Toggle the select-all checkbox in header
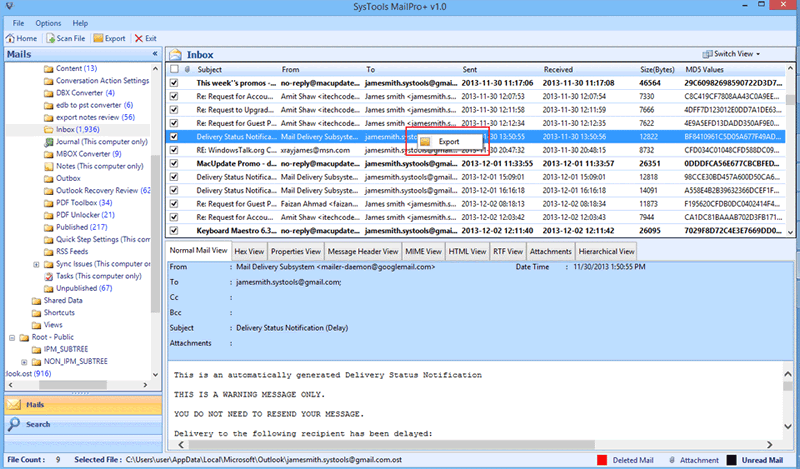800x469 pixels. (x=174, y=69)
